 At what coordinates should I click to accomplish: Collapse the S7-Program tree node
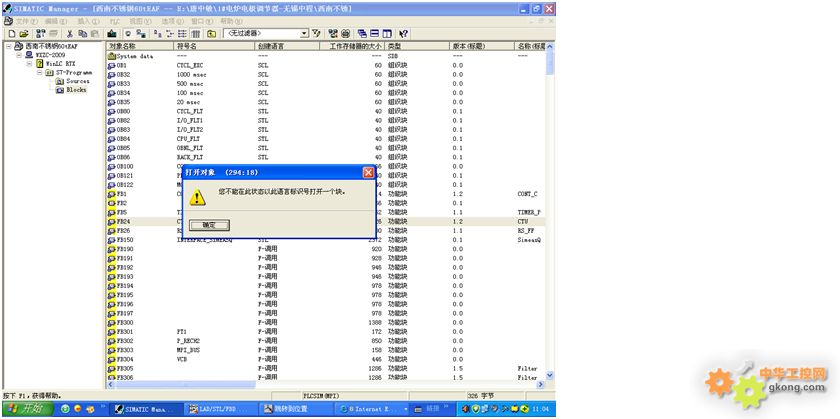pyautogui.click(x=40, y=72)
